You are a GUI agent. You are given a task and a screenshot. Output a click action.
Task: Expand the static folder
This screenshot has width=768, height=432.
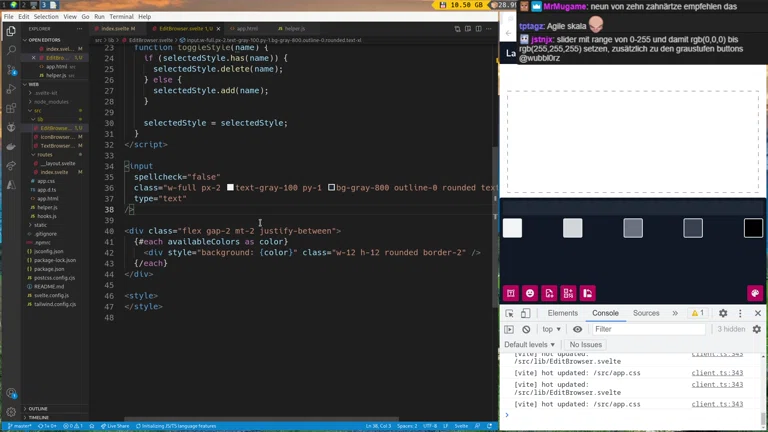41,225
